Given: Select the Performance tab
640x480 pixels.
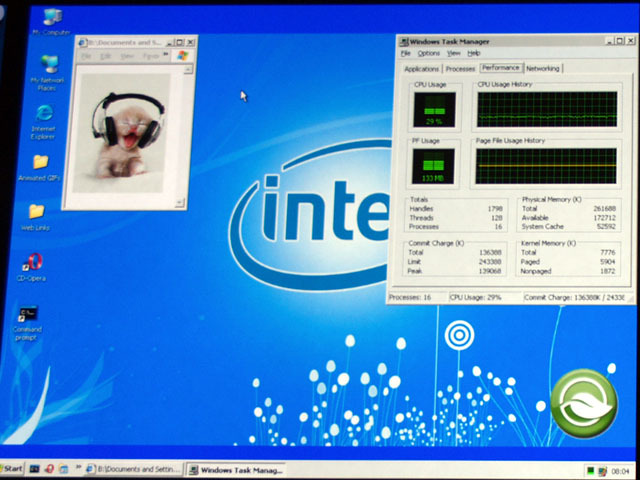Looking at the screenshot, I should [501, 68].
